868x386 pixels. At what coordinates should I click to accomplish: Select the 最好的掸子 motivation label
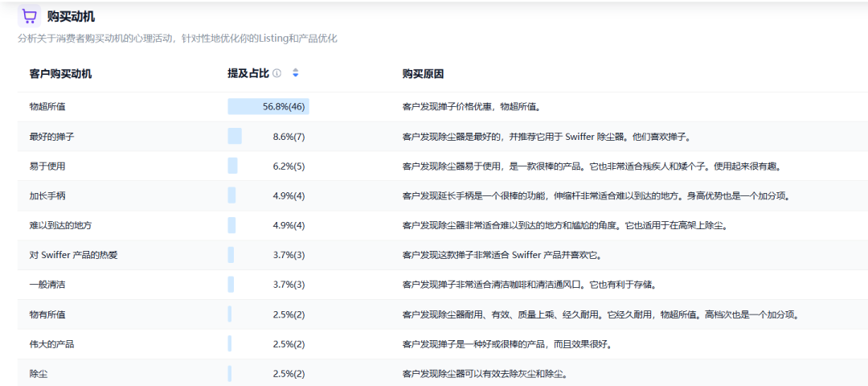point(51,137)
